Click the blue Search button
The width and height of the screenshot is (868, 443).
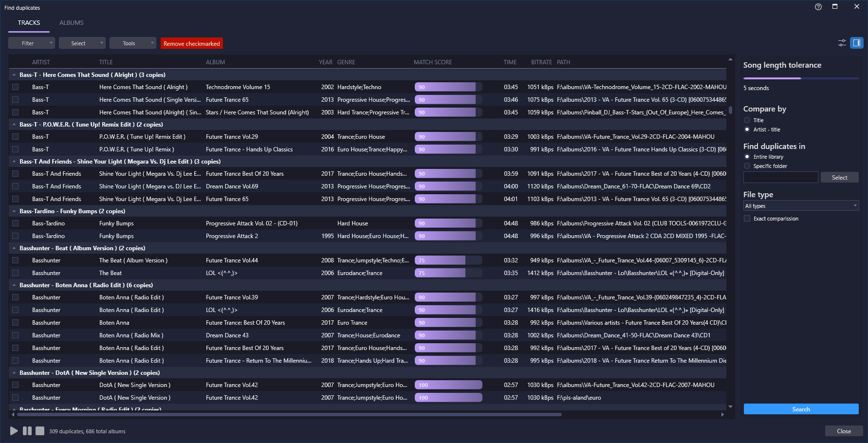tap(801, 409)
